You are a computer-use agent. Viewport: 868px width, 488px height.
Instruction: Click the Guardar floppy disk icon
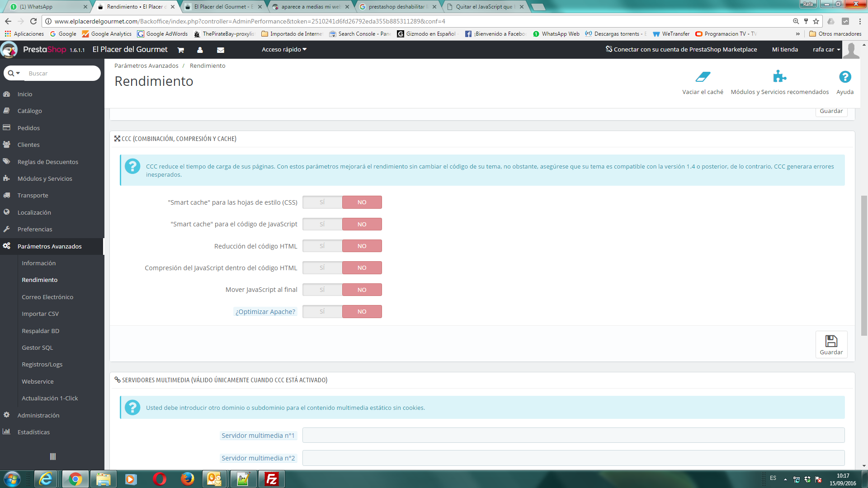[831, 341]
